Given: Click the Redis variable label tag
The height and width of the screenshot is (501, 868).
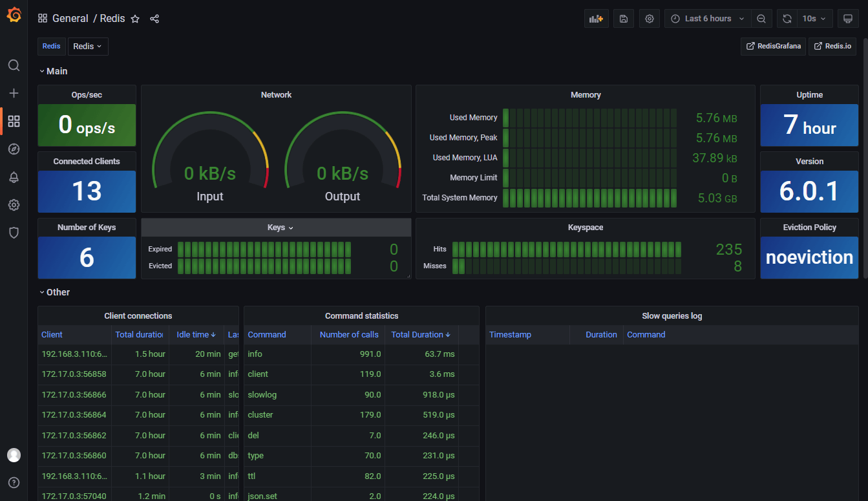Looking at the screenshot, I should [52, 47].
